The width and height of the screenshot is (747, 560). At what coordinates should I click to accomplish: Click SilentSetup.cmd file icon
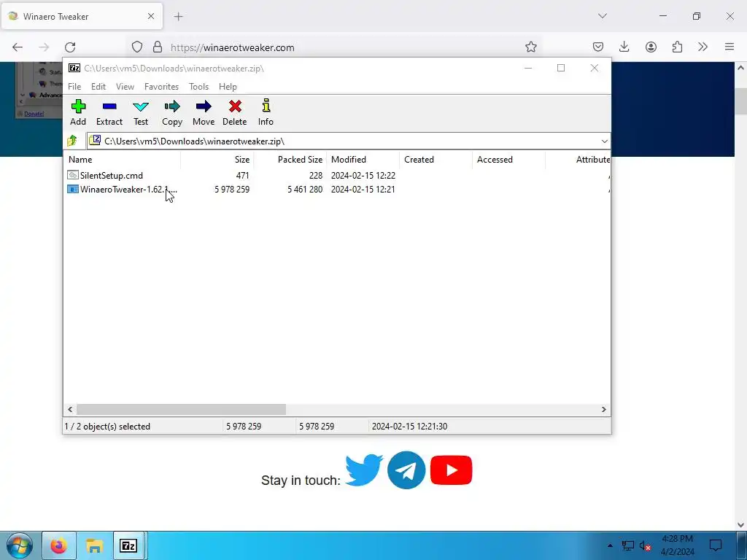click(73, 175)
